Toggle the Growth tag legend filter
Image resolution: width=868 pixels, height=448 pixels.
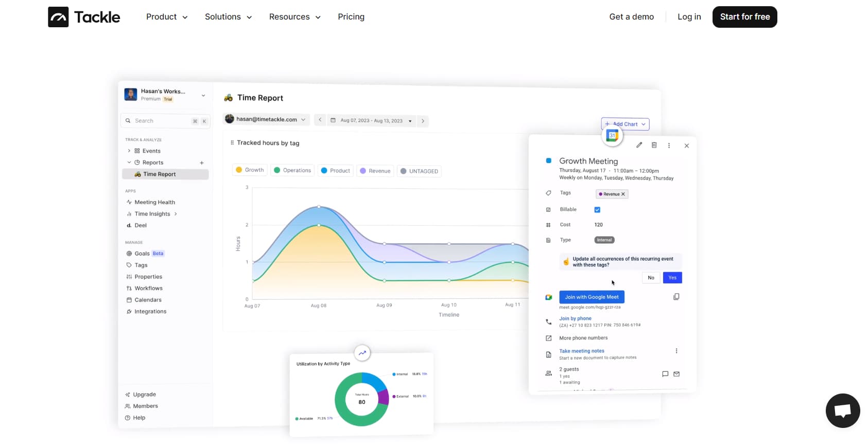click(x=250, y=170)
